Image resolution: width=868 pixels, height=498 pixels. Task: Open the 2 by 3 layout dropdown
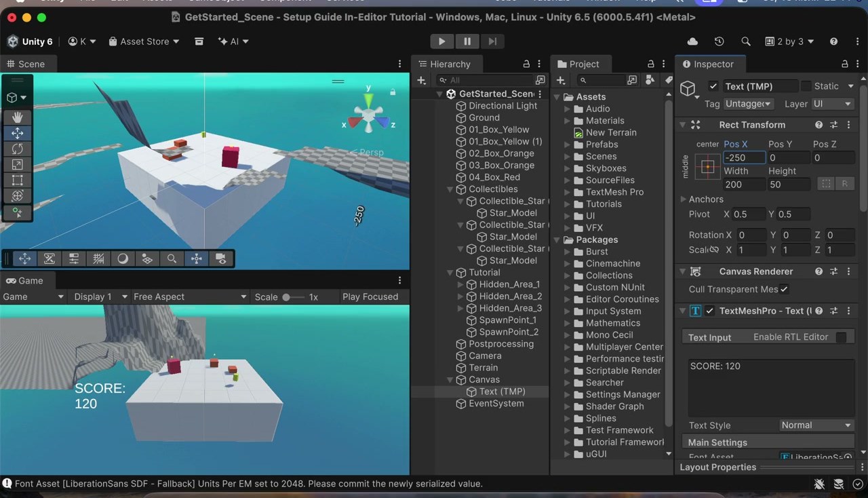[x=789, y=41]
